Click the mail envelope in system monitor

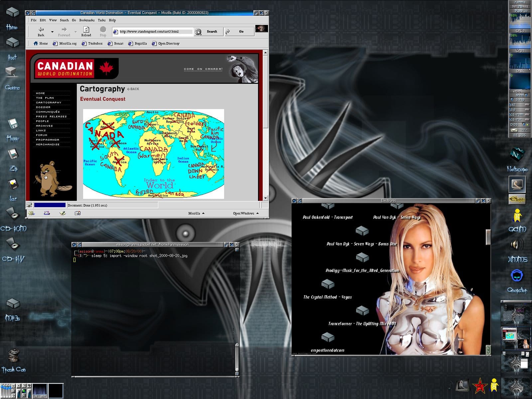coord(514,130)
